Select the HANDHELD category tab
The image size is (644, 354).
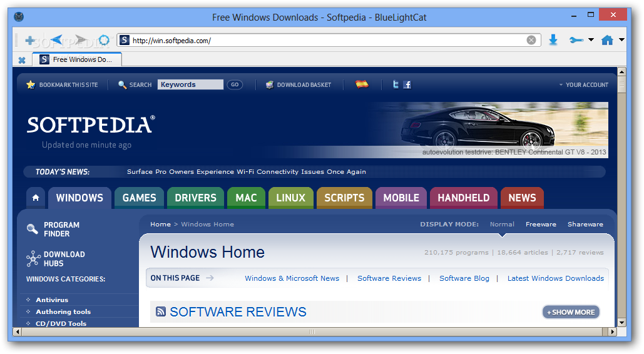tap(464, 198)
